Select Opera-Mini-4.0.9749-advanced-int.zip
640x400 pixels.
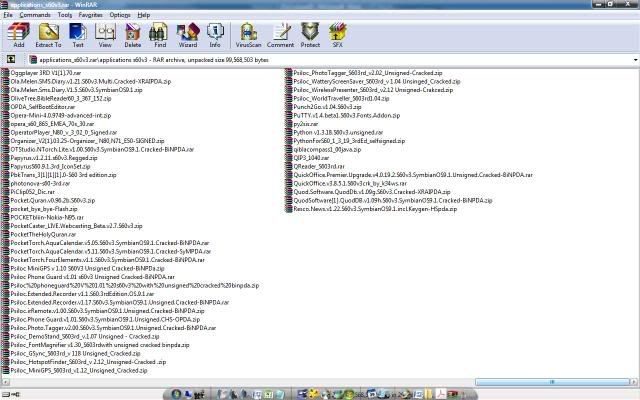coord(56,116)
